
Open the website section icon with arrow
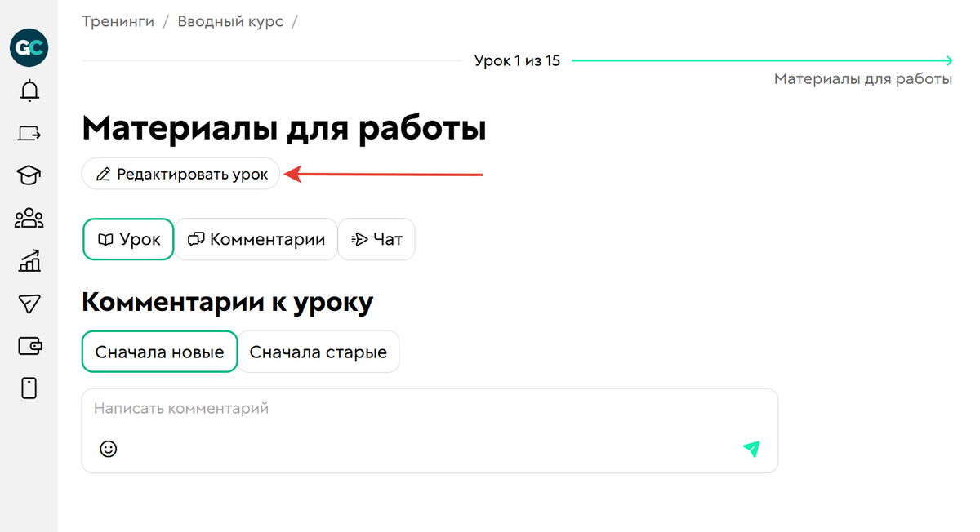click(29, 133)
